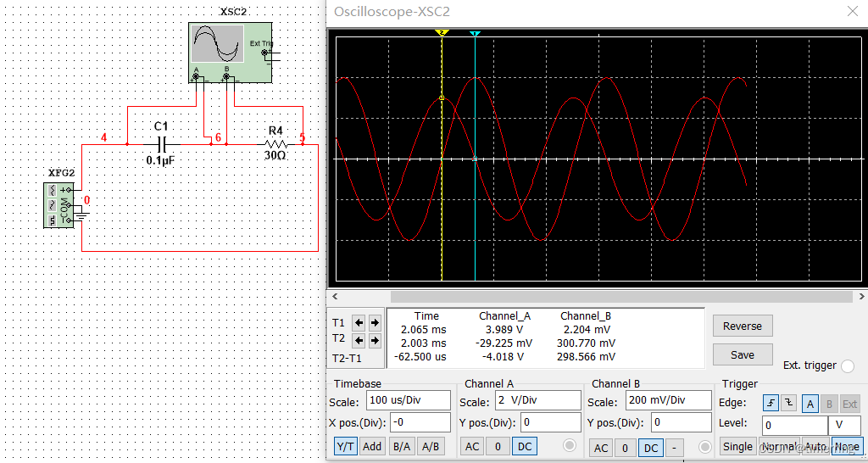Set Channel A coupling to 0
868x463 pixels.
[498, 446]
